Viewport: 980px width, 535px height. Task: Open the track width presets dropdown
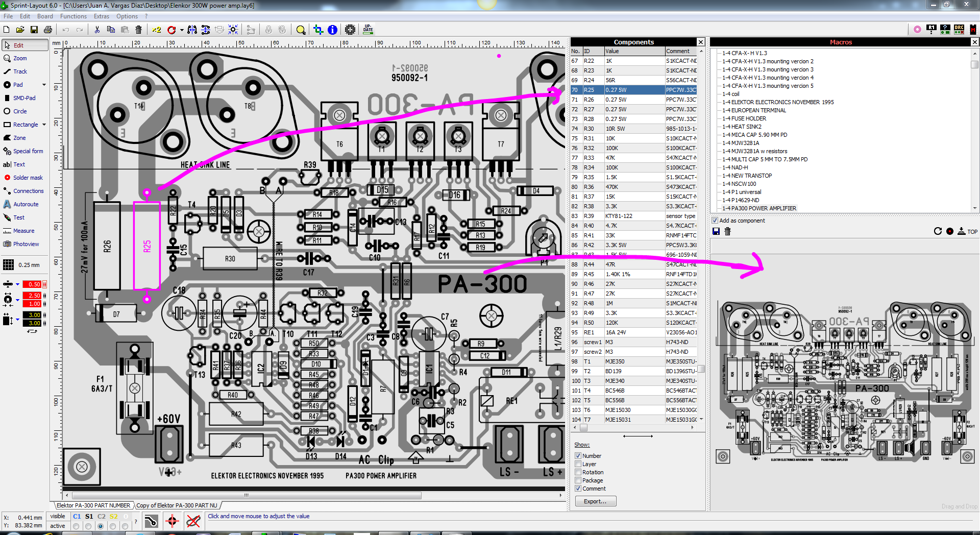(17, 284)
